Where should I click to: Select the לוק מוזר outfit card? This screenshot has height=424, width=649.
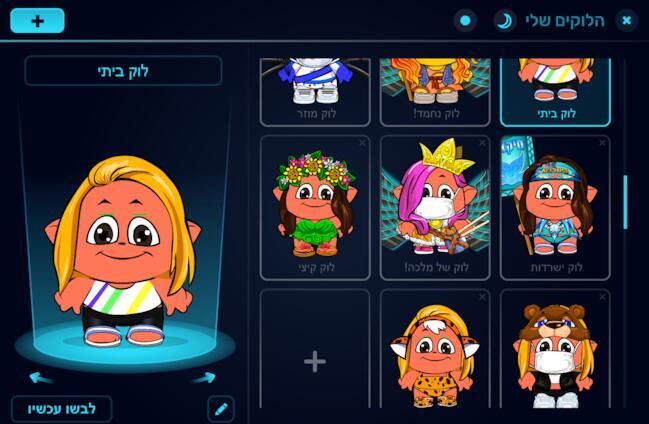click(x=315, y=92)
